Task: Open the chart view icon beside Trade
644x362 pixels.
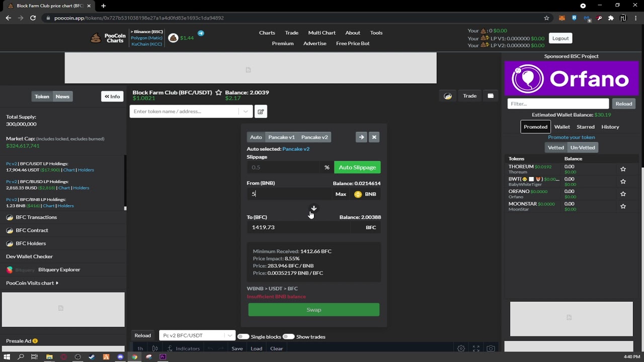Action: click(448, 96)
